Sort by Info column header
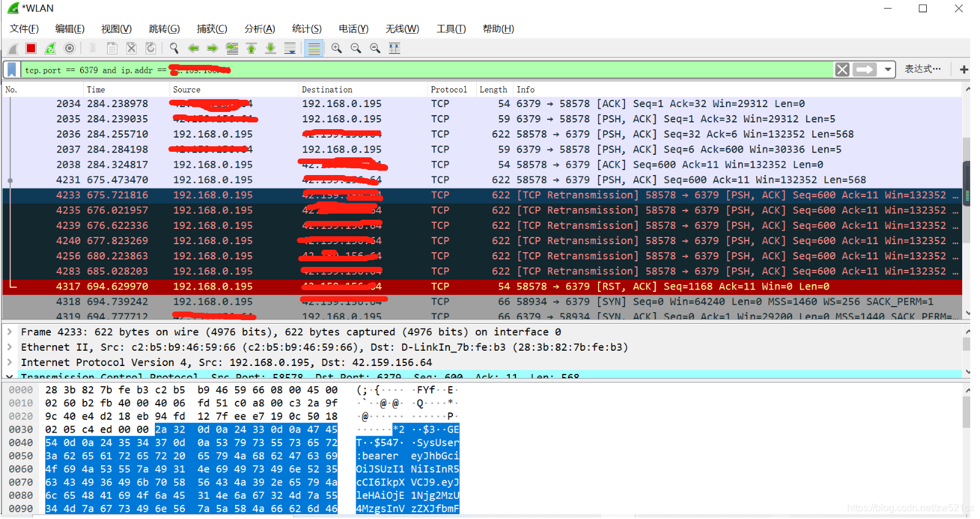Image resolution: width=980 pixels, height=519 pixels. click(738, 89)
